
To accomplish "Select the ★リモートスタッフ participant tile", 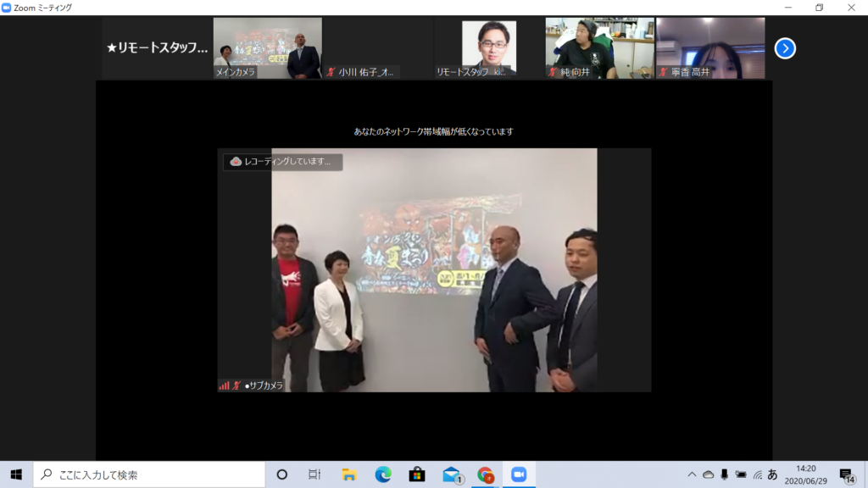I will (x=157, y=48).
